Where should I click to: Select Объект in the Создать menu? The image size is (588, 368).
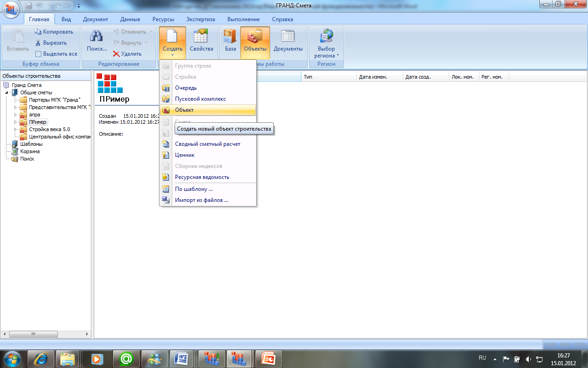(x=208, y=110)
